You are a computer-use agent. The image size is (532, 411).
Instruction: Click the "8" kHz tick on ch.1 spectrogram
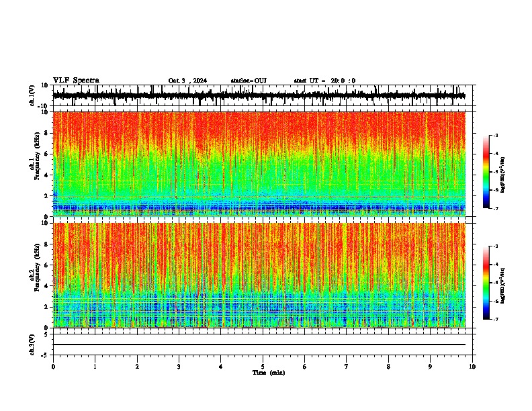click(47, 133)
